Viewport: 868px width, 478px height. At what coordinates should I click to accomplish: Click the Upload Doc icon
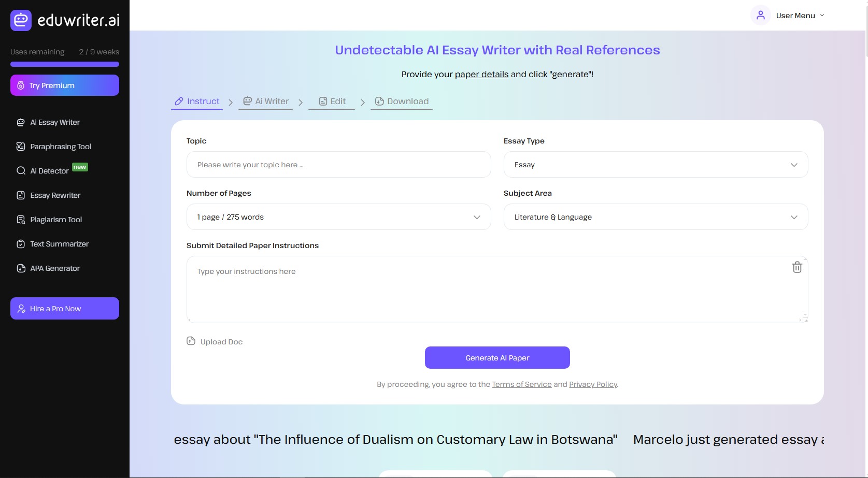pyautogui.click(x=191, y=341)
